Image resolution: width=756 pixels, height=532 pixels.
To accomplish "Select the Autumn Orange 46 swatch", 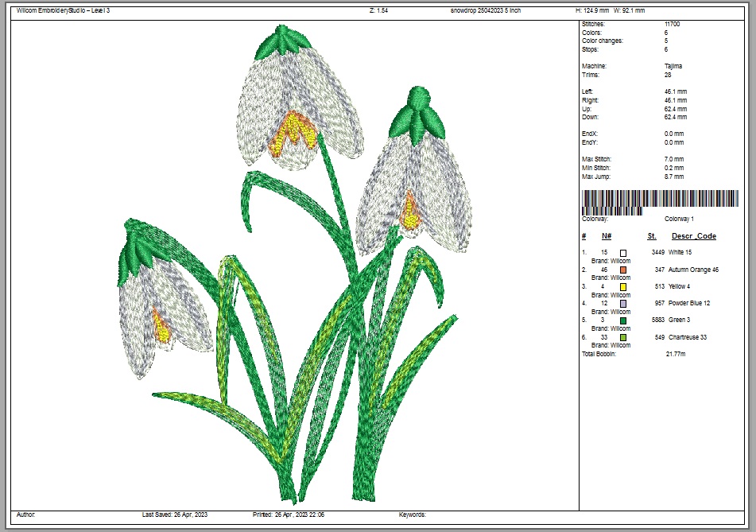I will coord(623,270).
